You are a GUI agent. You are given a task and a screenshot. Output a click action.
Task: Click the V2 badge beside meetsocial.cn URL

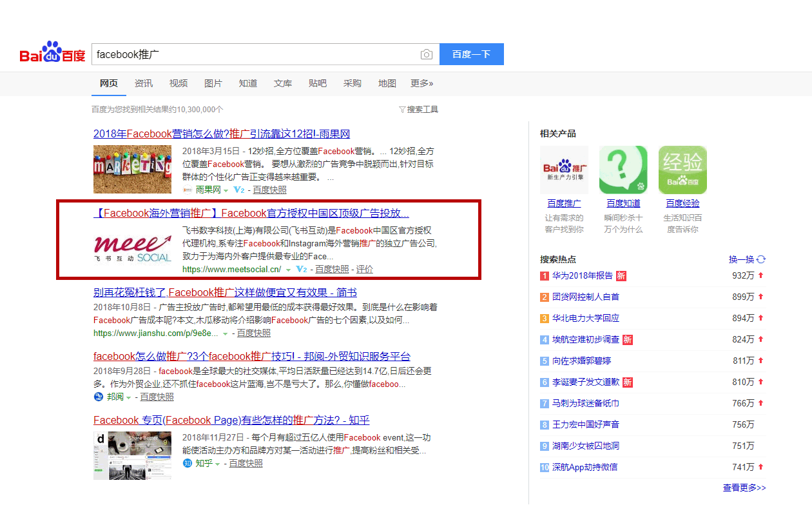click(x=301, y=269)
